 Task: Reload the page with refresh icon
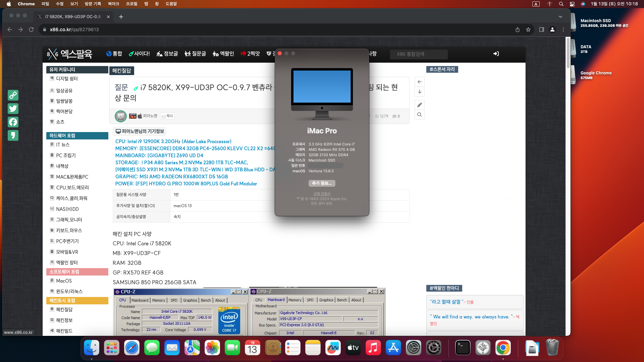[31, 29]
